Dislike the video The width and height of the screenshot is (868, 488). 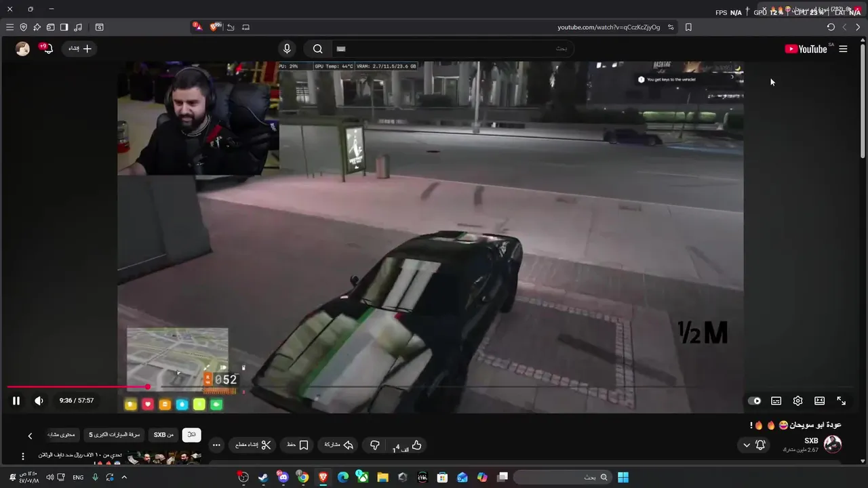click(374, 445)
